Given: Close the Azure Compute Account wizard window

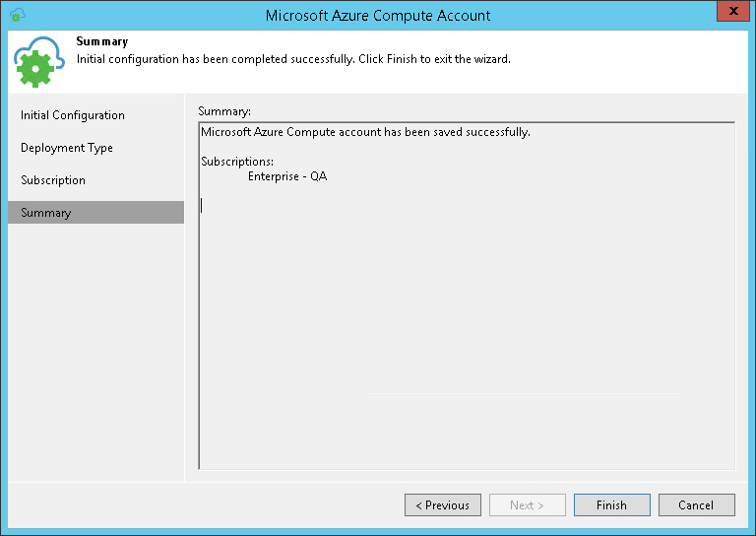Looking at the screenshot, I should (x=728, y=14).
